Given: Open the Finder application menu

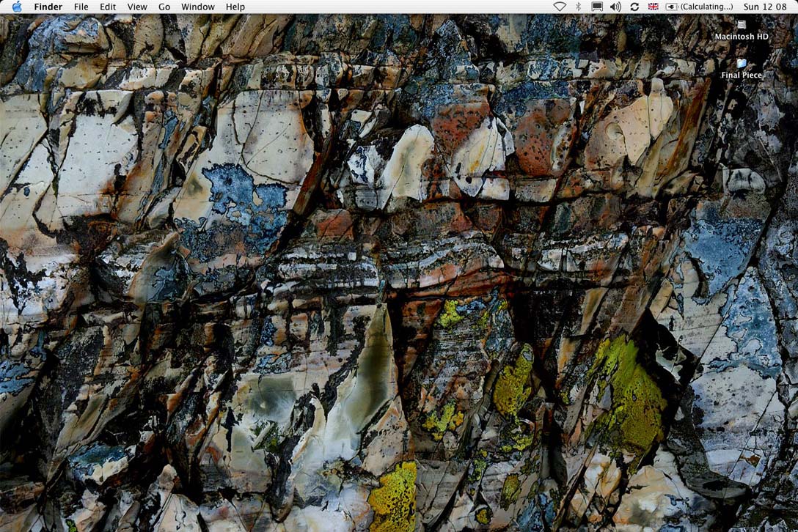Looking at the screenshot, I should pos(48,7).
